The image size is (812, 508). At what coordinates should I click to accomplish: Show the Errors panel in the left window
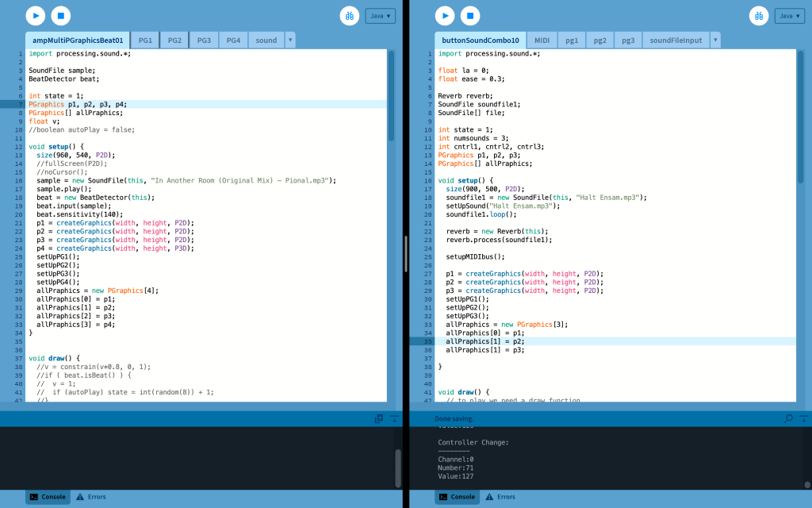90,497
